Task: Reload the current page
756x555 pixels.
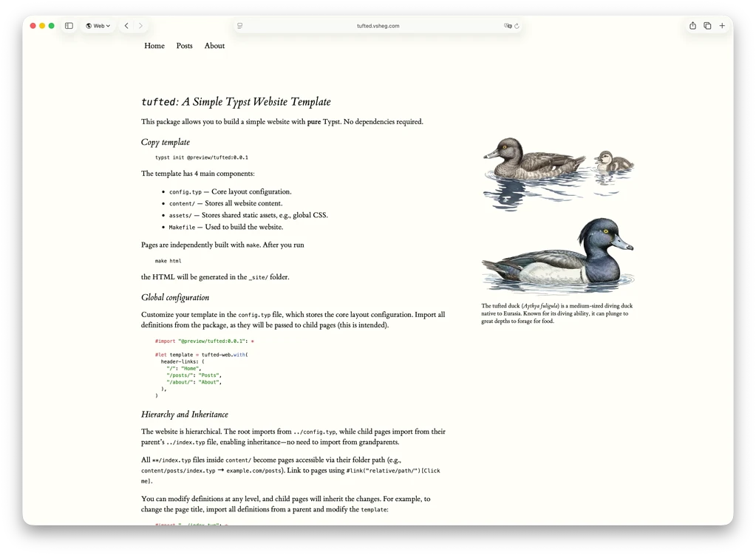Action: (517, 26)
